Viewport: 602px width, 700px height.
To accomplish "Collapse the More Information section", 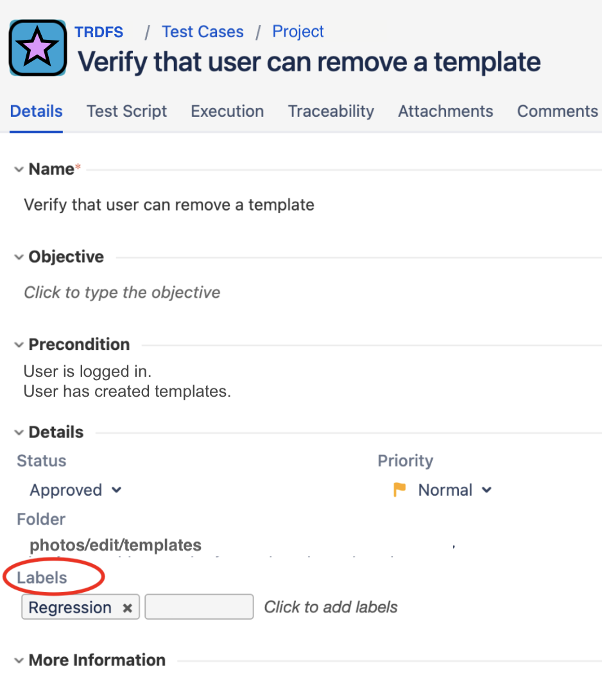I will pyautogui.click(x=19, y=660).
